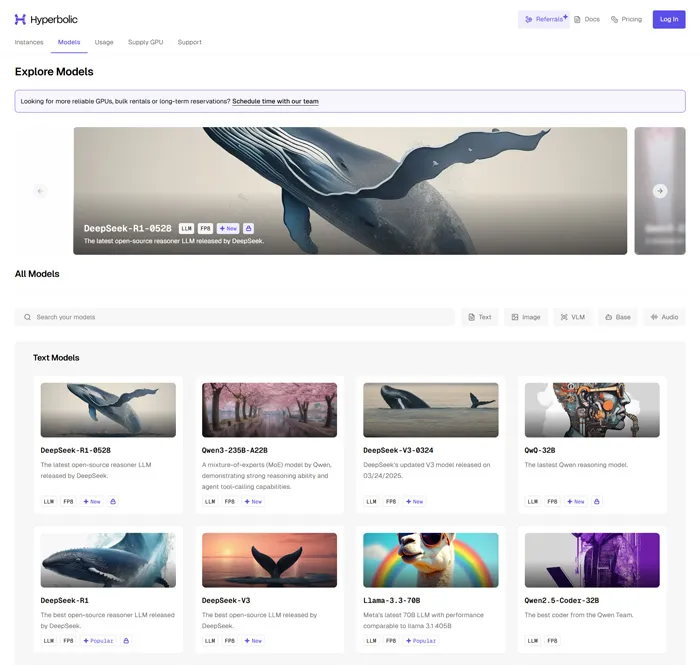This screenshot has width=700, height=665.
Task: Click the Llama-3.3-70B title
Action: click(x=392, y=600)
